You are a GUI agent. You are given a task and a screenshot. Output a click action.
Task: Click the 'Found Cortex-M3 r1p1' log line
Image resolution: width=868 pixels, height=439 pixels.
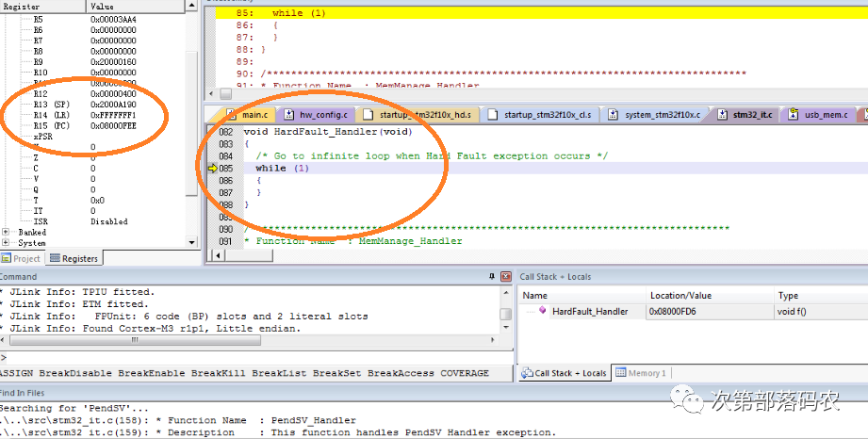pyautogui.click(x=151, y=328)
